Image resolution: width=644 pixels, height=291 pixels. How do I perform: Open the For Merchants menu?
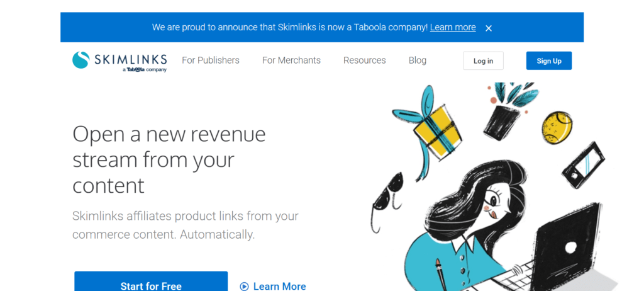click(x=291, y=60)
